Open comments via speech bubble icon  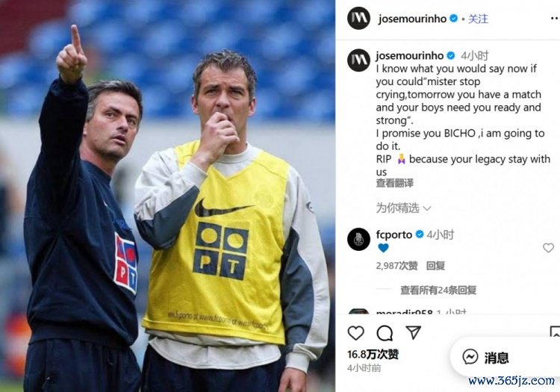pos(385,333)
